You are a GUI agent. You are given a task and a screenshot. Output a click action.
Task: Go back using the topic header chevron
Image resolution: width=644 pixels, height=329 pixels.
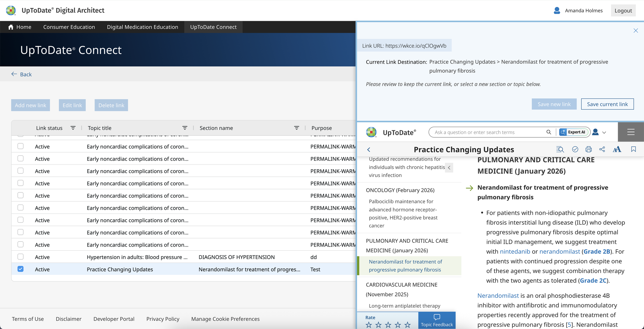369,149
